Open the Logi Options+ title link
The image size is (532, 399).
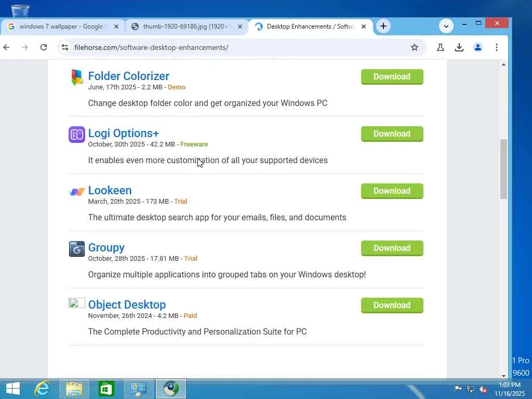tap(124, 134)
